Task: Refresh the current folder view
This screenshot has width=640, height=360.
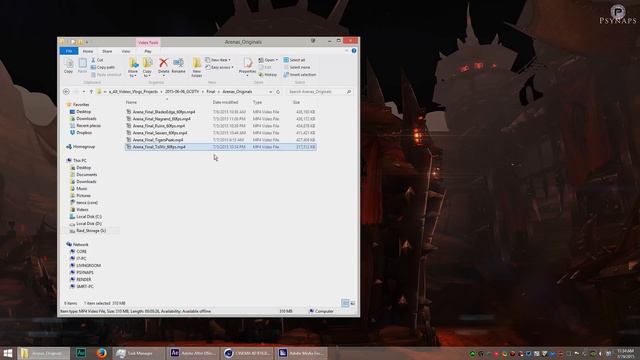Action: (x=278, y=92)
